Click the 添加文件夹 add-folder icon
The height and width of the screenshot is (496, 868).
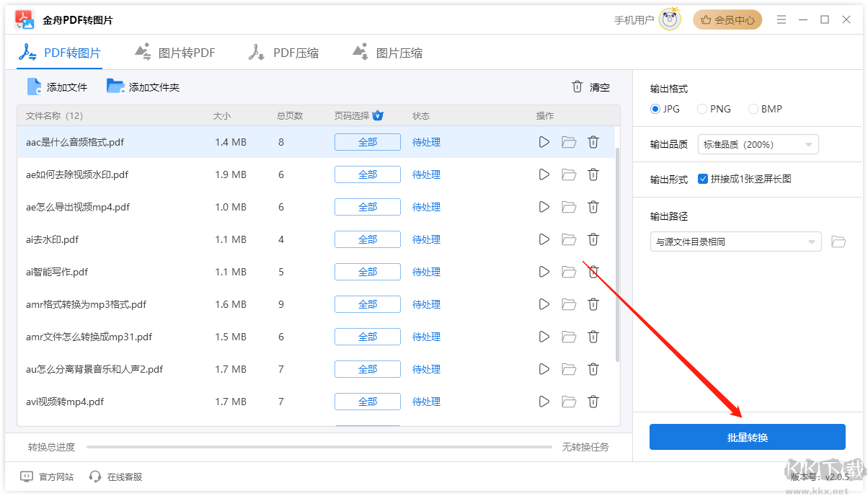point(115,86)
